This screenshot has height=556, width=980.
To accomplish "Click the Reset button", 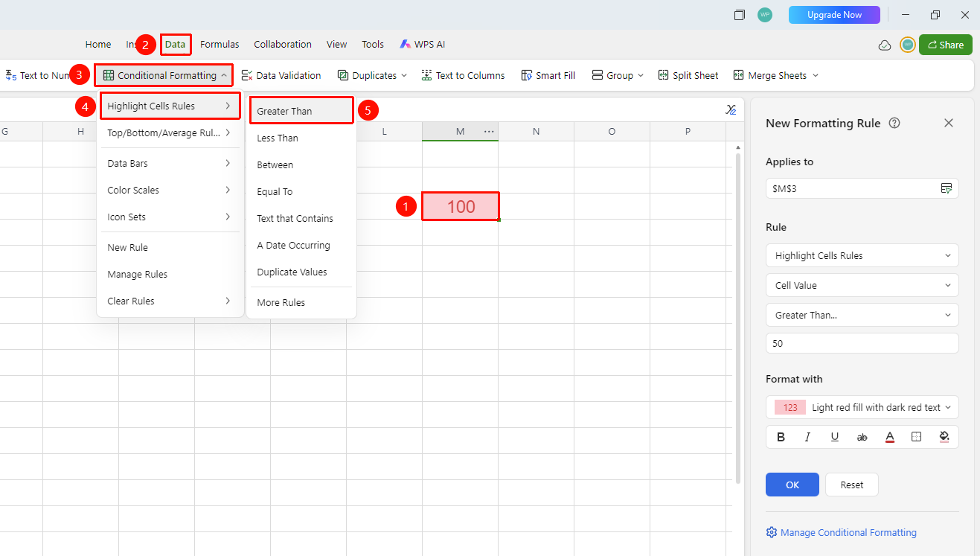I will [852, 485].
